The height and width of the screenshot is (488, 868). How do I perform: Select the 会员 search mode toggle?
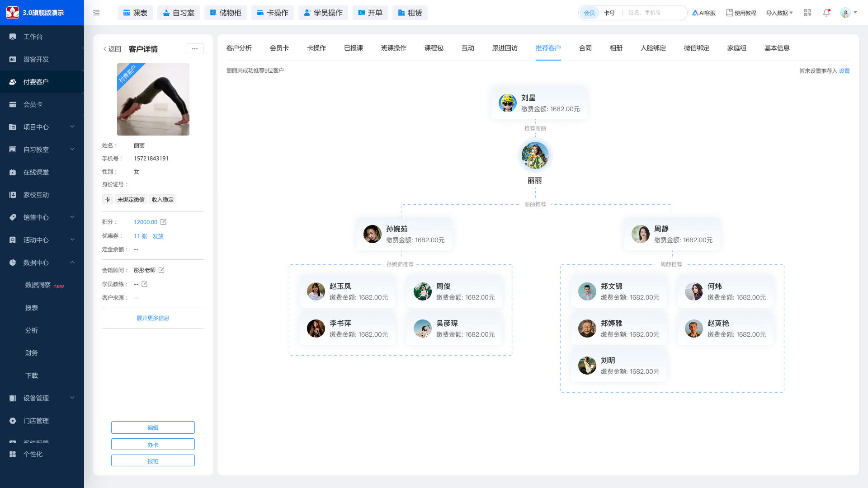pos(590,13)
